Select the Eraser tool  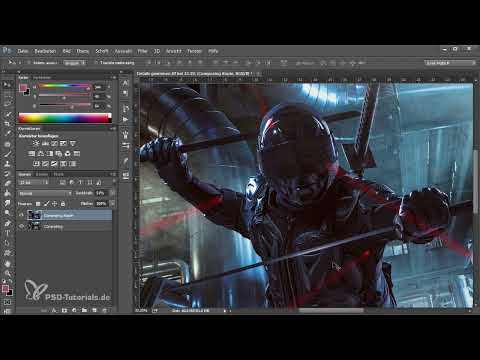tap(7, 183)
